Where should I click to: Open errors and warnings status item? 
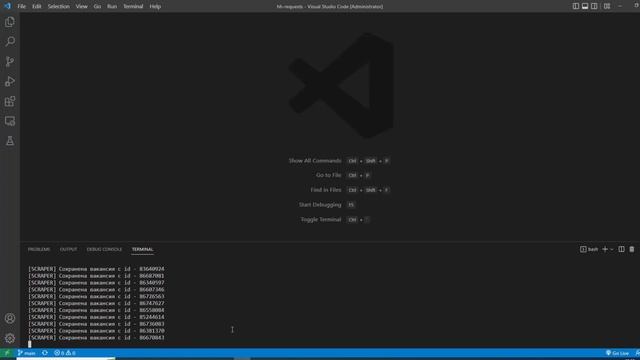(65, 353)
